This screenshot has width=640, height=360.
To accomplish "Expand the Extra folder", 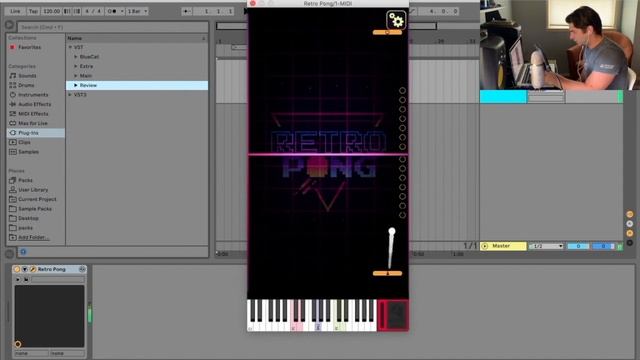I will pyautogui.click(x=76, y=66).
